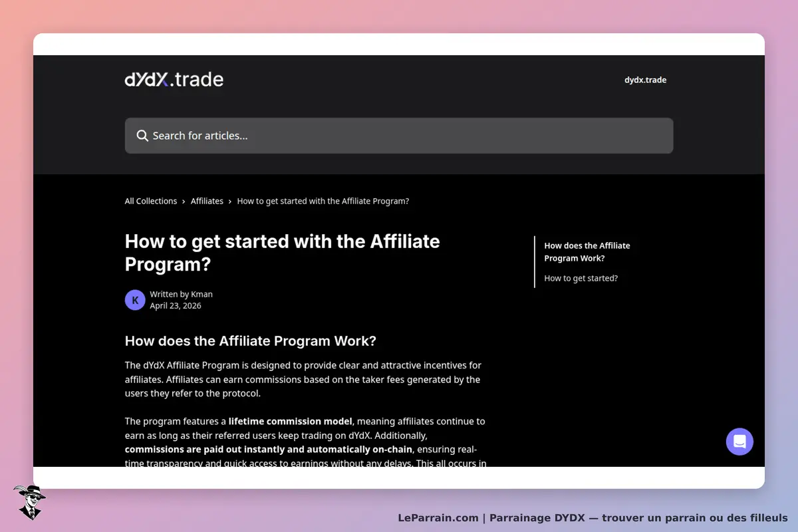Click the Written by Kman text
The image size is (798, 532).
(182, 294)
